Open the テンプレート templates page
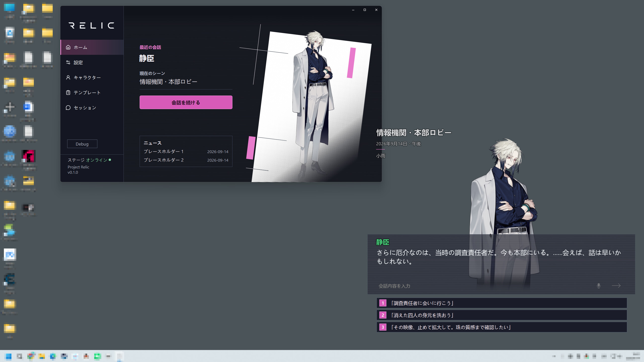Viewport: 644px width, 362px height. [92, 93]
